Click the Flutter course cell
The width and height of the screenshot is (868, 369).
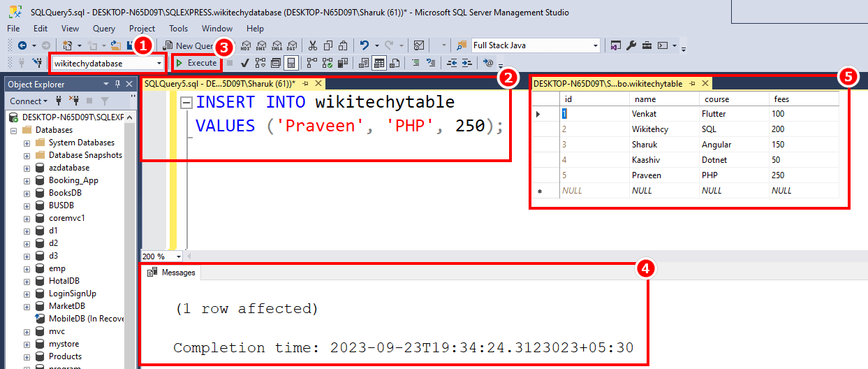click(733, 114)
